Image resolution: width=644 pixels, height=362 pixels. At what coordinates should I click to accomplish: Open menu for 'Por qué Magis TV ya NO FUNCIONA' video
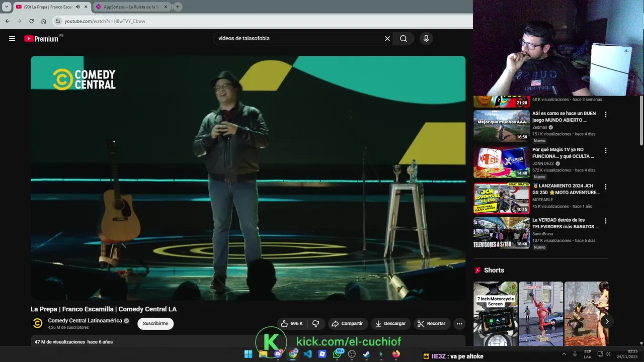tap(606, 151)
